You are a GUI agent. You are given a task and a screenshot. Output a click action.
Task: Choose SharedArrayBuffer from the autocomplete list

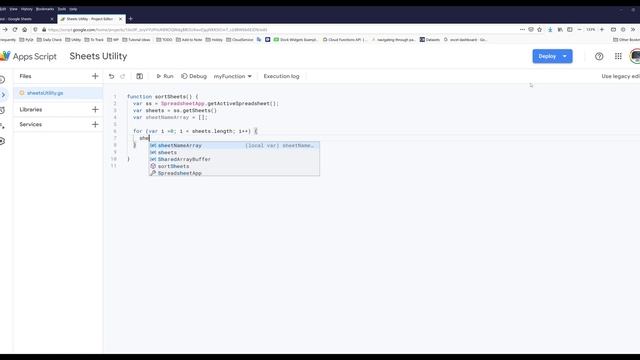(234, 159)
